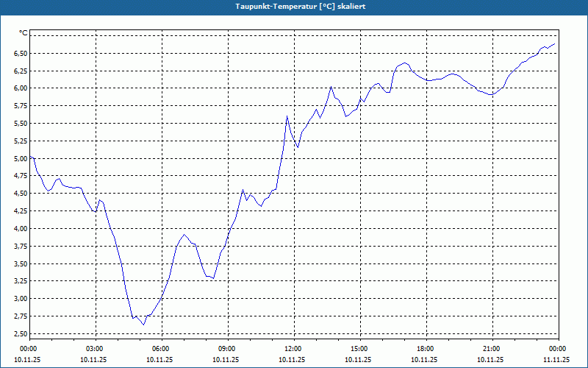
Task: Click the '3,25' y-axis tick label
Action: (21, 281)
